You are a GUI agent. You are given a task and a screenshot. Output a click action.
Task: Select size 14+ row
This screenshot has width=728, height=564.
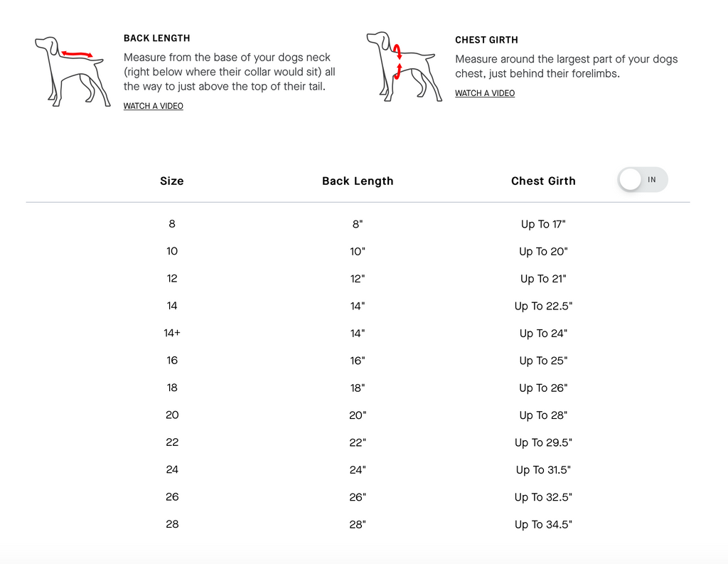point(358,333)
